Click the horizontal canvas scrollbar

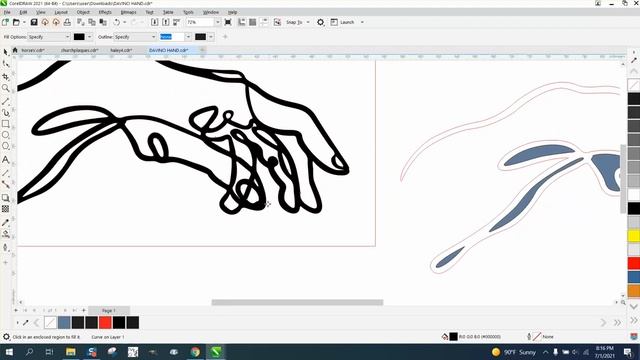[x=297, y=302]
